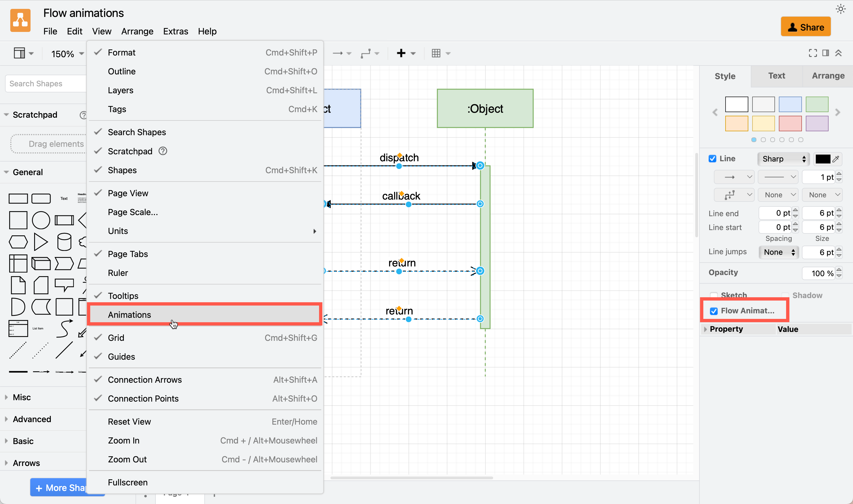Screen dimensions: 853x504
Task: Expand the Advanced shapes section
Action: click(x=32, y=419)
